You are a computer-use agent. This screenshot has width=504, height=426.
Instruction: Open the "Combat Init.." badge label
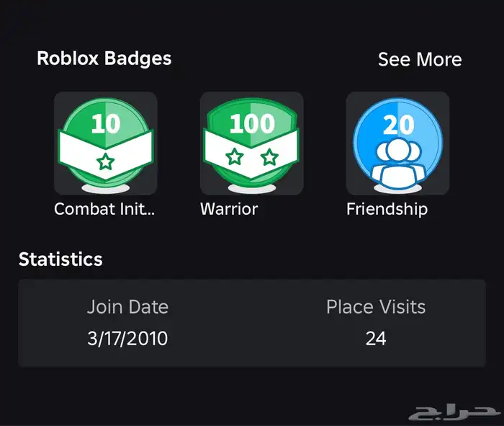pyautogui.click(x=105, y=210)
